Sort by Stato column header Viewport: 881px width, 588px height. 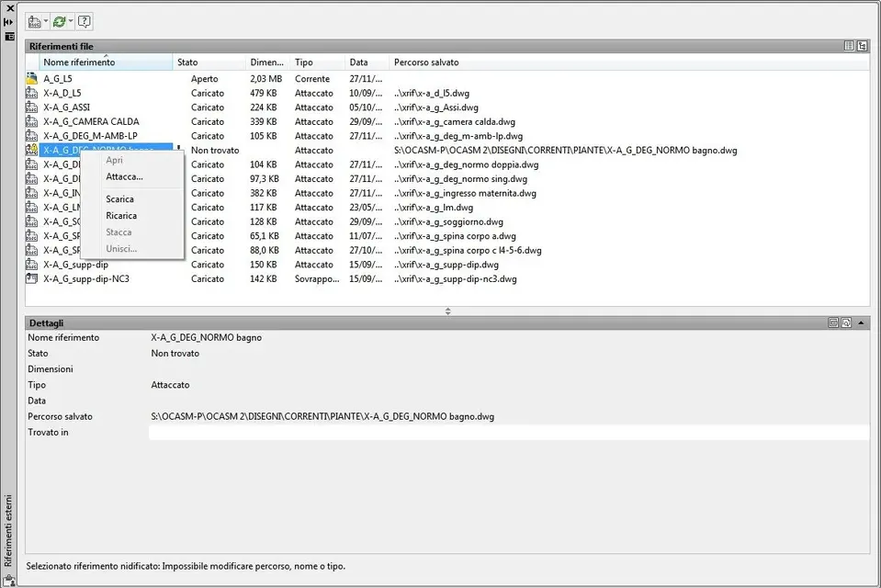coord(209,62)
